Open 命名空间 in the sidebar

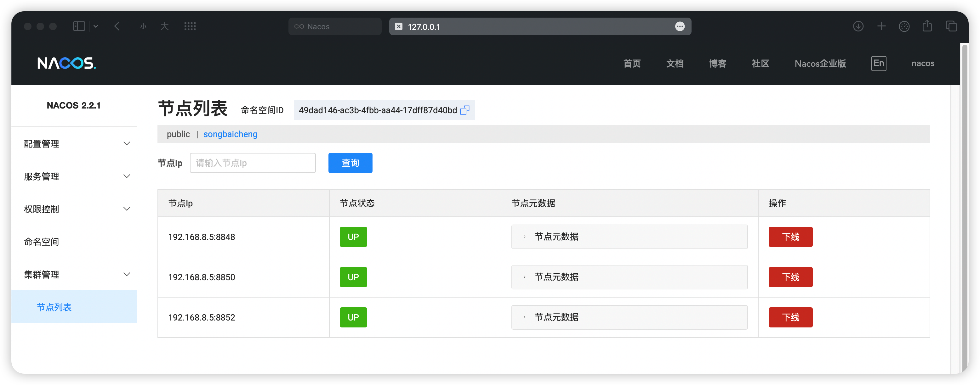coord(74,242)
